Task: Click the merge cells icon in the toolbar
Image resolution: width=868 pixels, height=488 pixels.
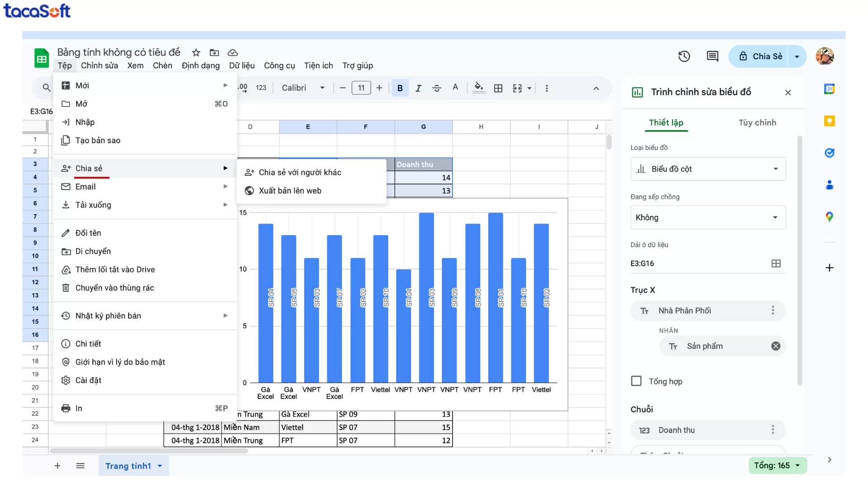Action: (x=519, y=88)
